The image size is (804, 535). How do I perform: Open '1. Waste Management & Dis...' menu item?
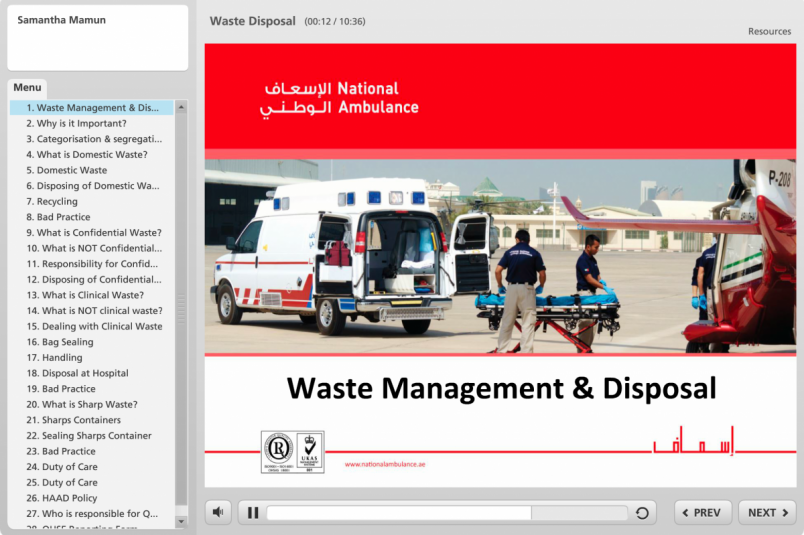[92, 108]
